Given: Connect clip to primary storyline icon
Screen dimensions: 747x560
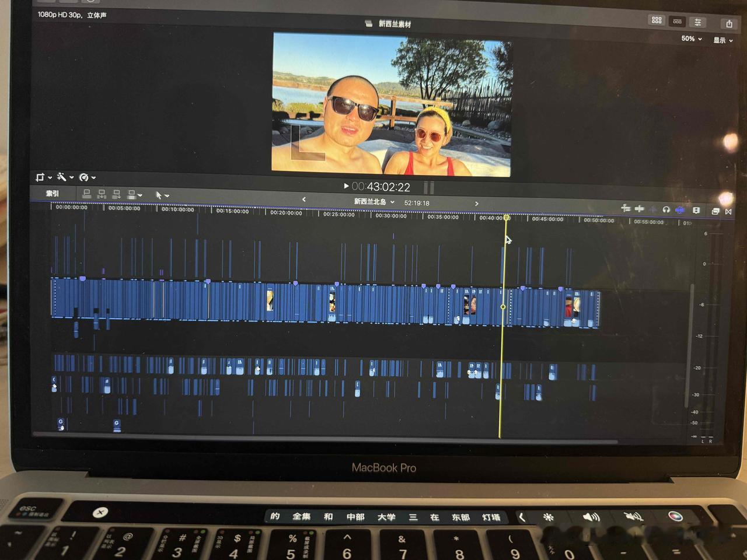Looking at the screenshot, I should click(x=87, y=194).
